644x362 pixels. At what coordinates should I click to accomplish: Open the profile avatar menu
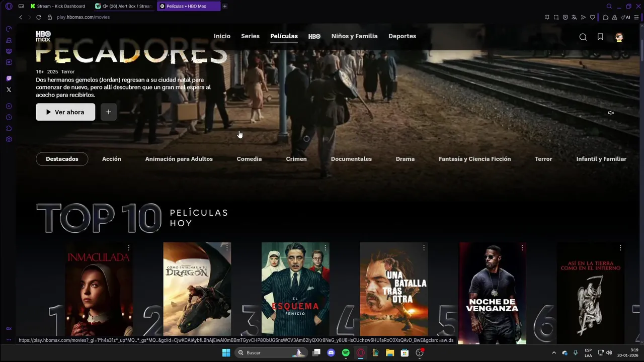tap(619, 37)
